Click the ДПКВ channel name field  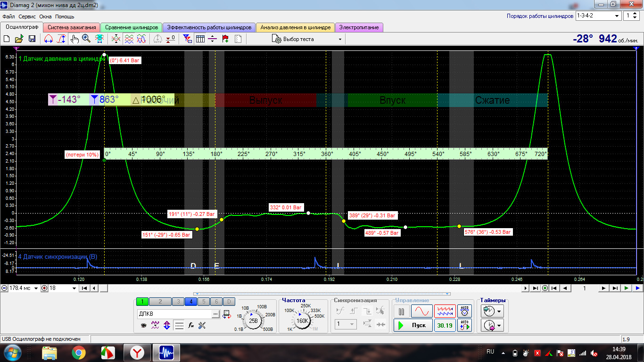coord(174,314)
